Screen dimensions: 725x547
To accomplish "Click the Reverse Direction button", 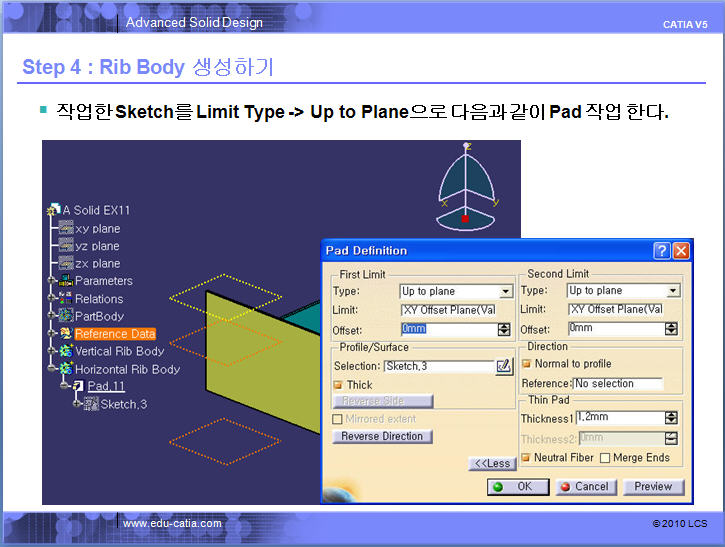I will [382, 437].
